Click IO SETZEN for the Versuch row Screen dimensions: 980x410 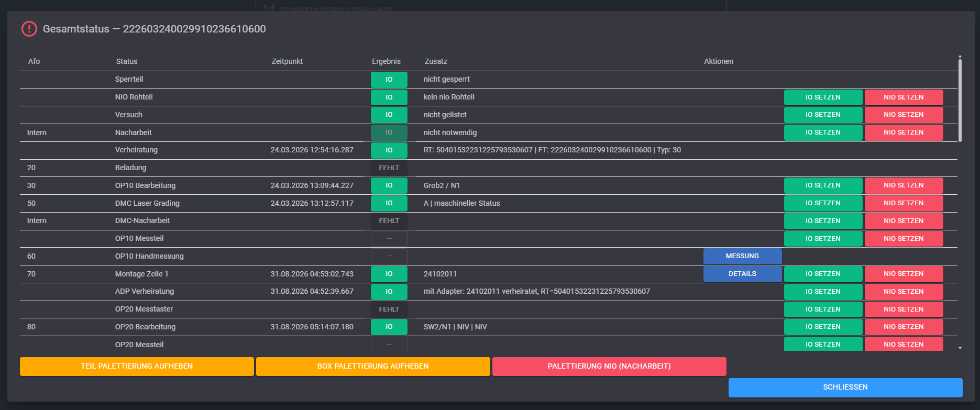tap(823, 115)
